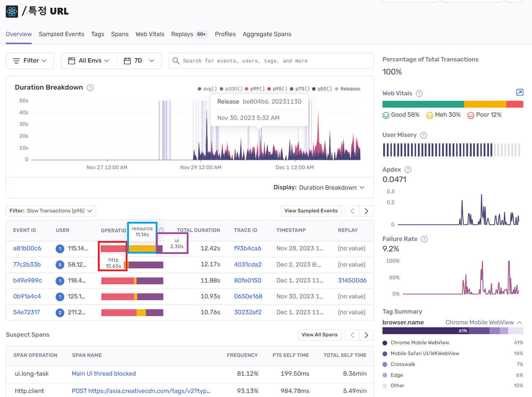The image size is (532, 397).
Task: Open trace ID 0650e168
Action: tap(248, 297)
